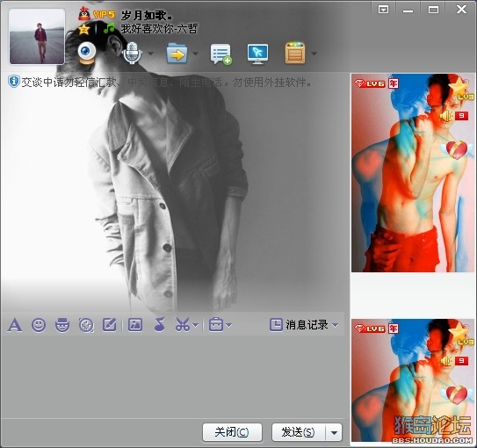Open send file folder icon
477x448 pixels.
click(x=177, y=54)
